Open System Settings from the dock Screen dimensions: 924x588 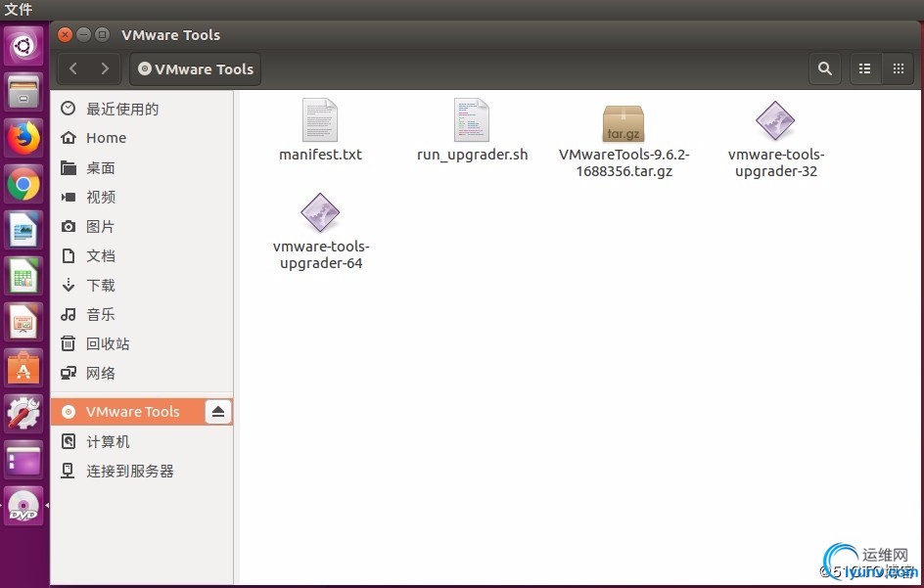pos(23,414)
